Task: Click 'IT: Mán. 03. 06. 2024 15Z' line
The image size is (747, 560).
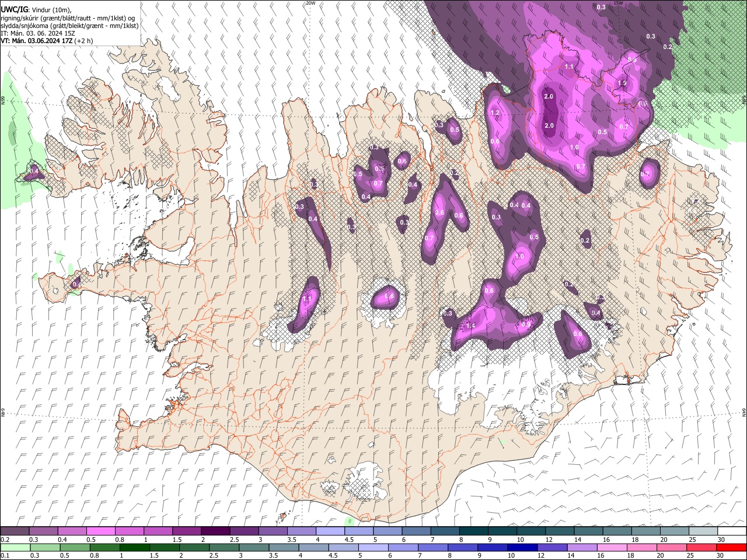Action: pyautogui.click(x=38, y=33)
